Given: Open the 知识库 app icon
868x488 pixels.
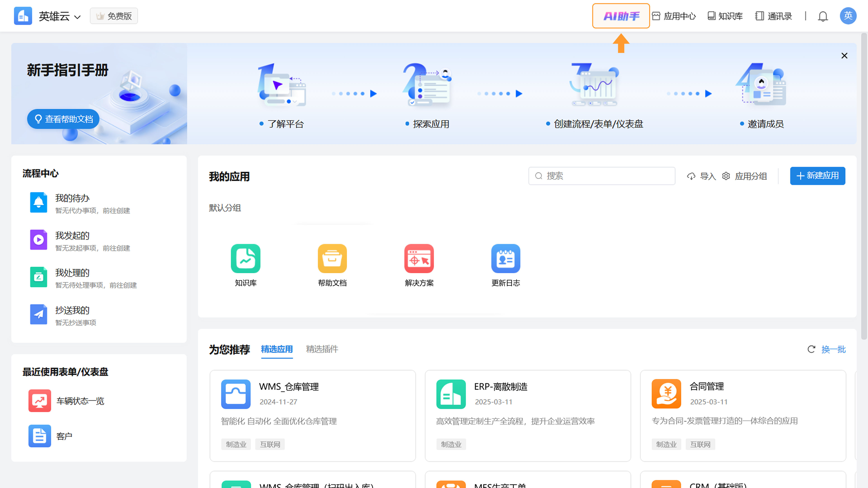Looking at the screenshot, I should click(x=246, y=258).
